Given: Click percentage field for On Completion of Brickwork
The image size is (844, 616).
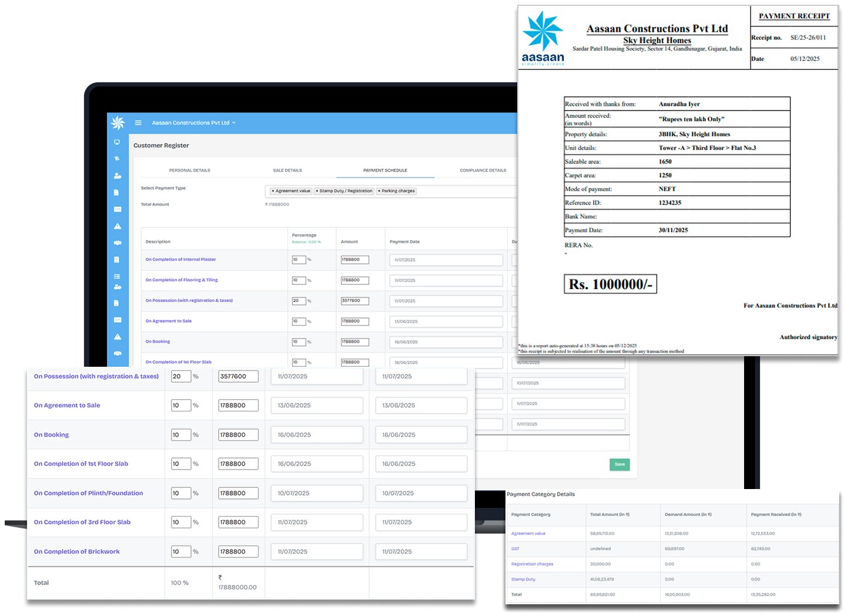Looking at the screenshot, I should tap(180, 552).
